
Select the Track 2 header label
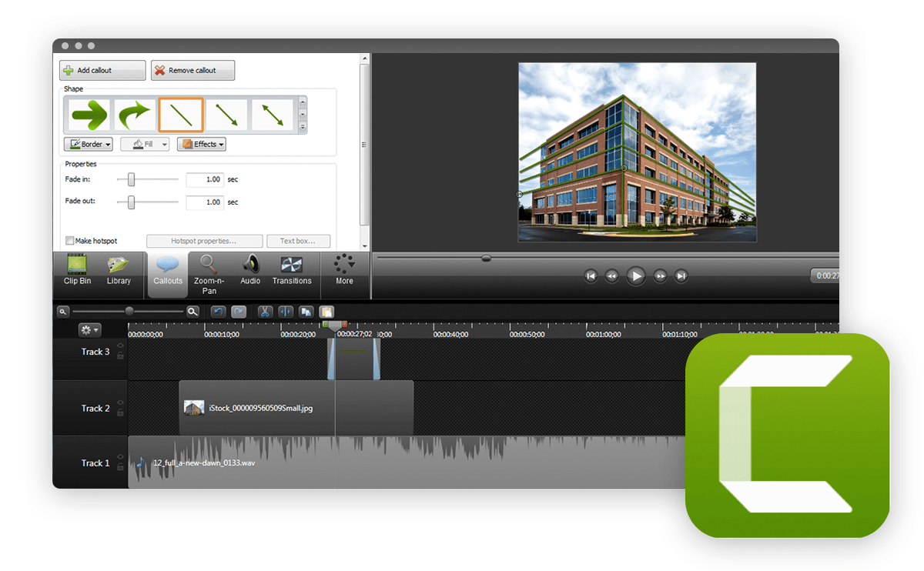pos(95,409)
